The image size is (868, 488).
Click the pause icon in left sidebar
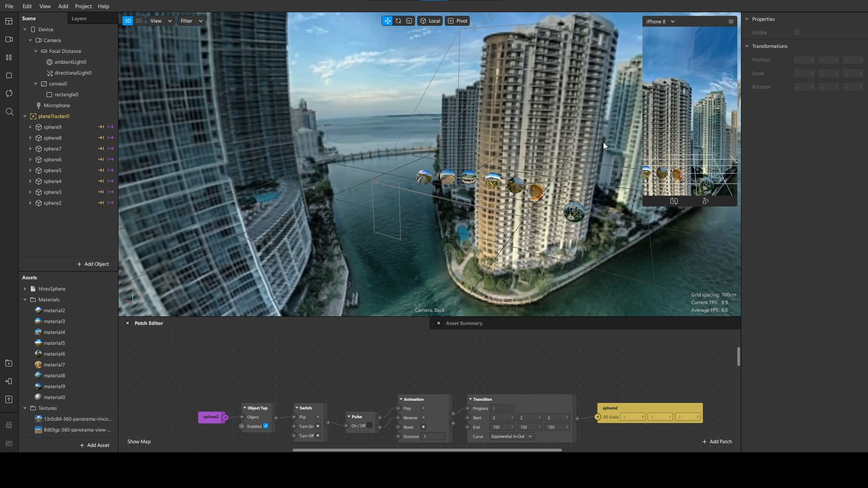pos(9,57)
